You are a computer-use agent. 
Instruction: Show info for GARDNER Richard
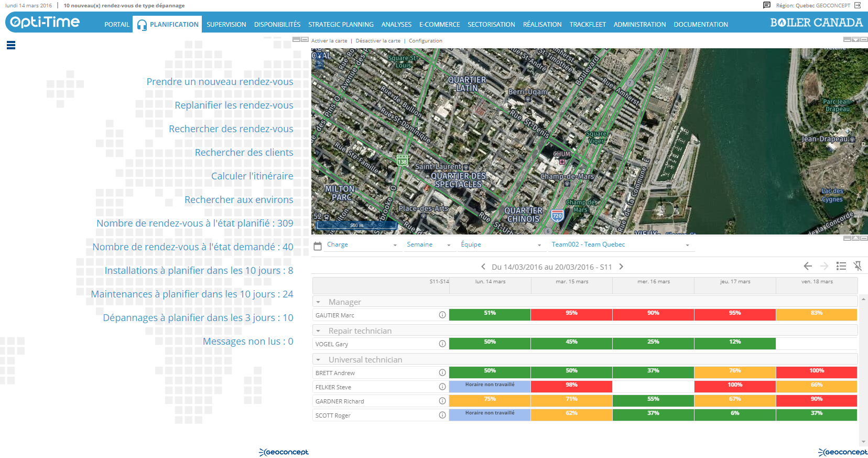[x=442, y=401]
